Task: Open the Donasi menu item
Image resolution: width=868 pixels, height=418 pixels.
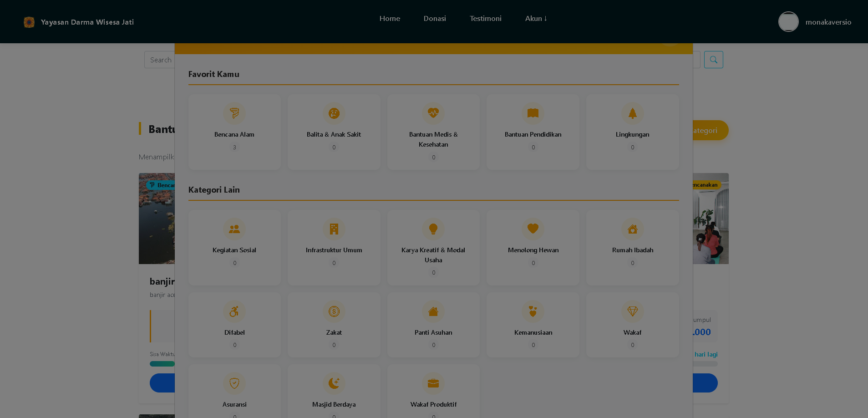Action: pos(435,19)
